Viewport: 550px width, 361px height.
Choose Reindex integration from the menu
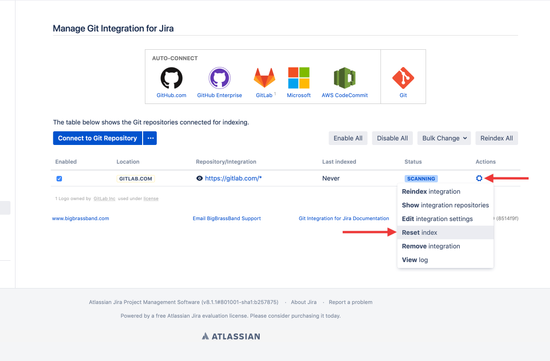(x=445, y=192)
